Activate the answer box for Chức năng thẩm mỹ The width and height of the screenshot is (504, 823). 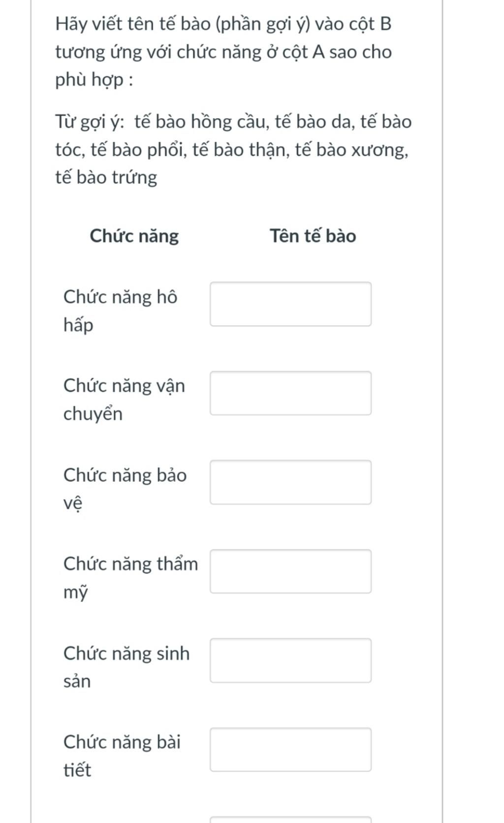tap(290, 571)
